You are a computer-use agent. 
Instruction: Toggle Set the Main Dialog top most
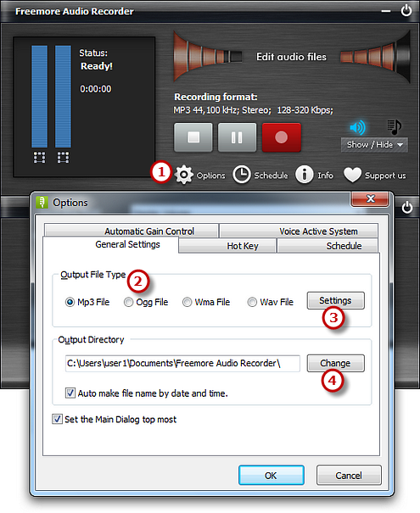click(57, 419)
